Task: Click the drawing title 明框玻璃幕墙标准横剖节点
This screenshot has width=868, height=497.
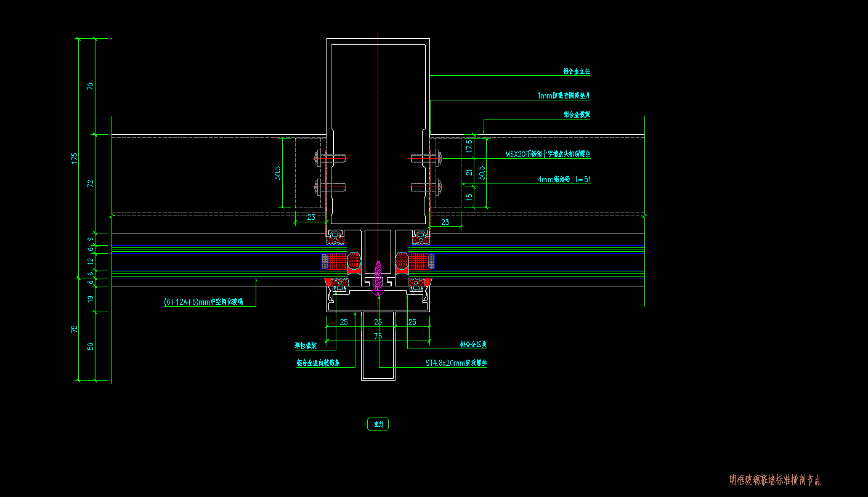Action: tap(774, 480)
